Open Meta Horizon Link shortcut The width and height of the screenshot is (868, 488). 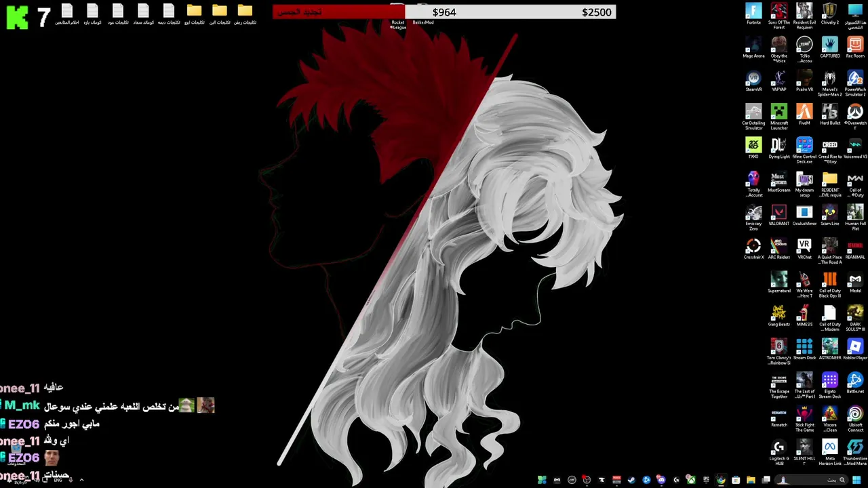[x=830, y=452]
